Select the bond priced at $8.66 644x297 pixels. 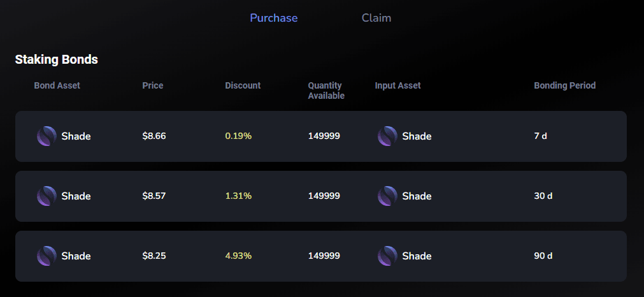tap(321, 136)
